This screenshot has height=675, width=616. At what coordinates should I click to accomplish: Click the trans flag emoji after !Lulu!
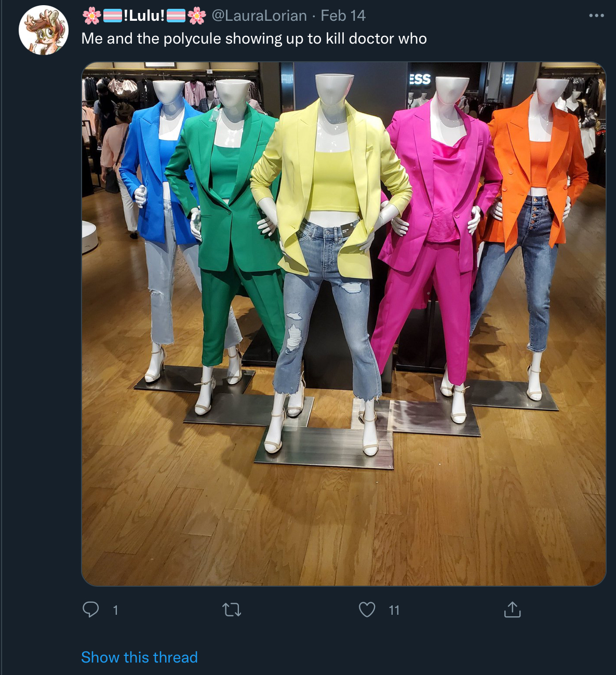pos(176,16)
